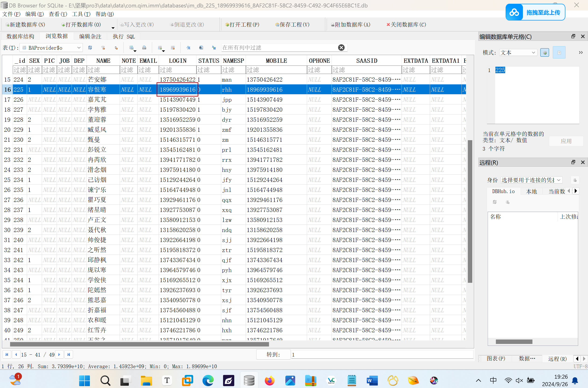This screenshot has width=588, height=388.
Task: Click the vertical scrollbar of the data table
Action: tap(470, 211)
